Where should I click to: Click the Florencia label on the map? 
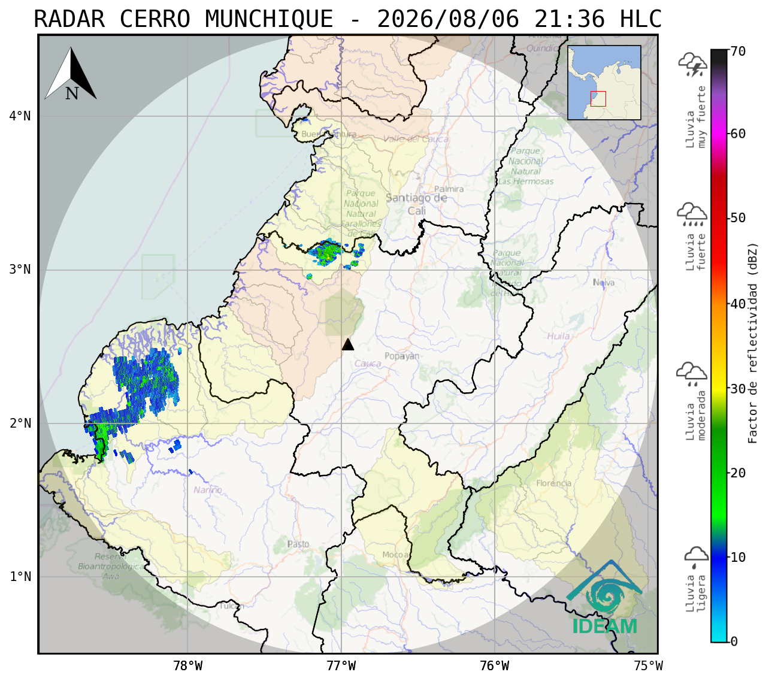pos(554,483)
